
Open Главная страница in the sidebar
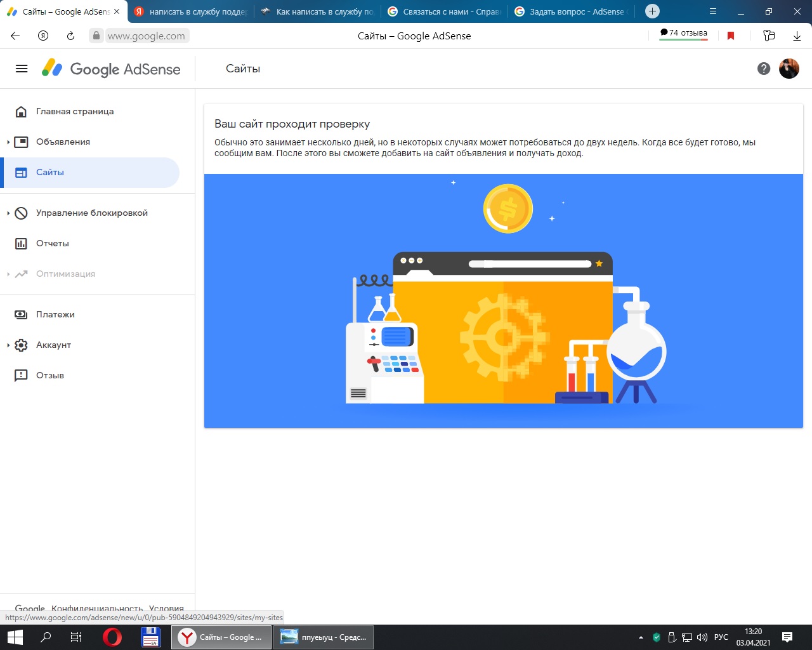75,111
